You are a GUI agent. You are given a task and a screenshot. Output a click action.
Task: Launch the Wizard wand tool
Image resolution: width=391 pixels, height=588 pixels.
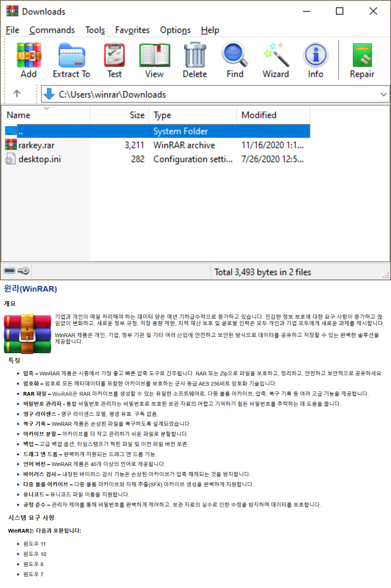coord(276,60)
